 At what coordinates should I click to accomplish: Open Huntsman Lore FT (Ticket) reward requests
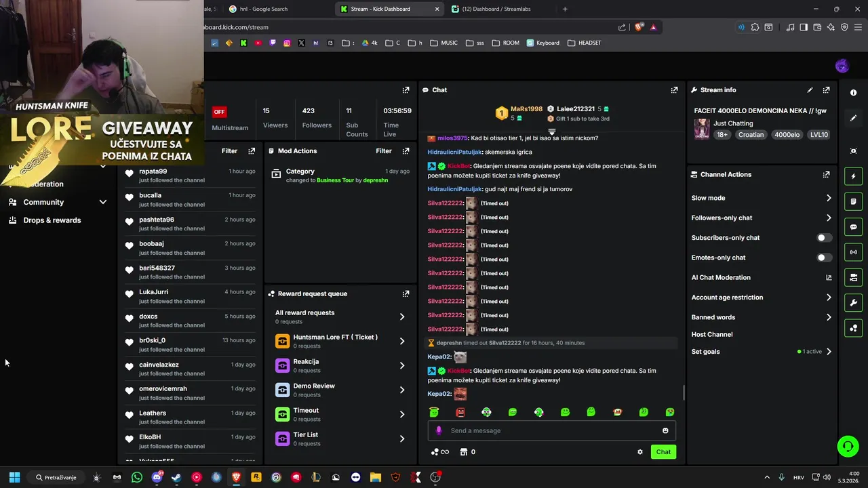pyautogui.click(x=340, y=341)
